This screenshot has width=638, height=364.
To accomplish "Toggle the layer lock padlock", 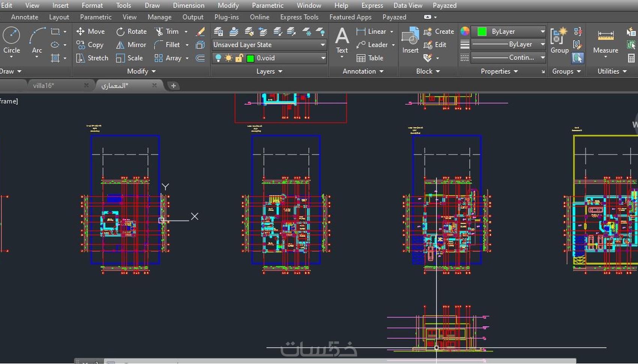I will tap(239, 58).
